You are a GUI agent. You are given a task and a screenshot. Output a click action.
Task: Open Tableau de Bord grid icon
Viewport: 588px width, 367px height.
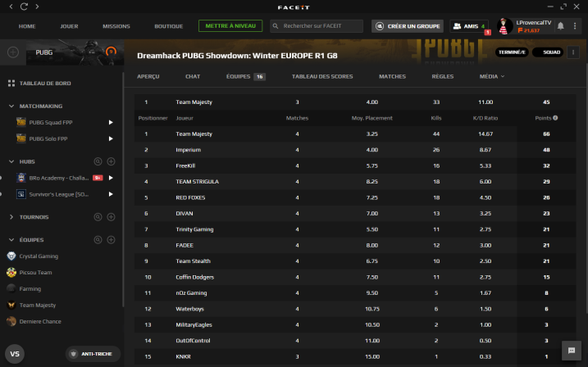(11, 83)
